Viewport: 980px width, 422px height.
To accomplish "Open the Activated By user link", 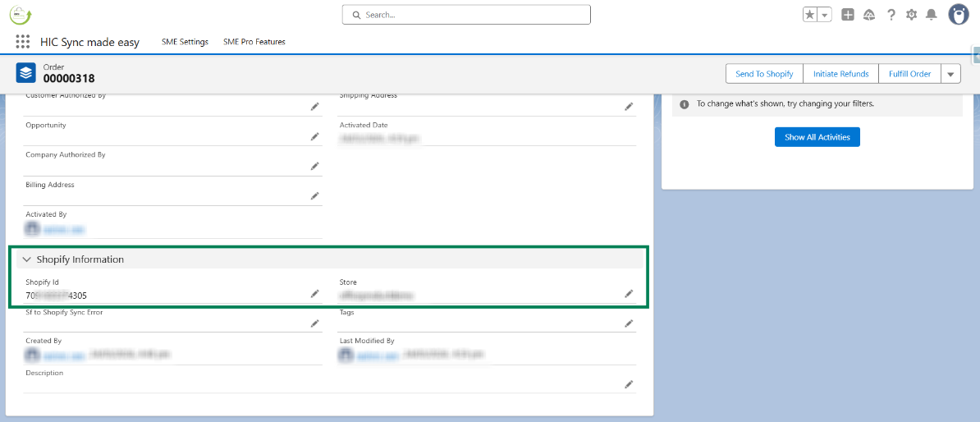I will pos(63,229).
